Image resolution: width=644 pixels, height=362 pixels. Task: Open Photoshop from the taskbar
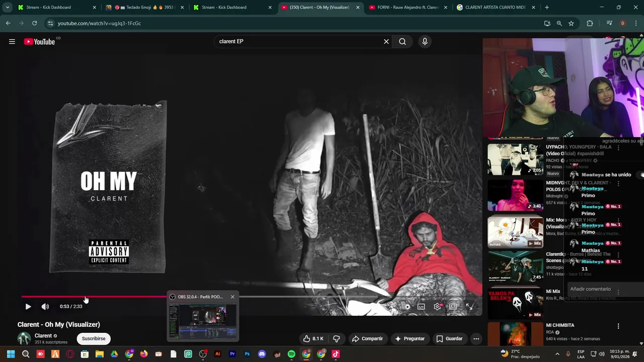(247, 354)
